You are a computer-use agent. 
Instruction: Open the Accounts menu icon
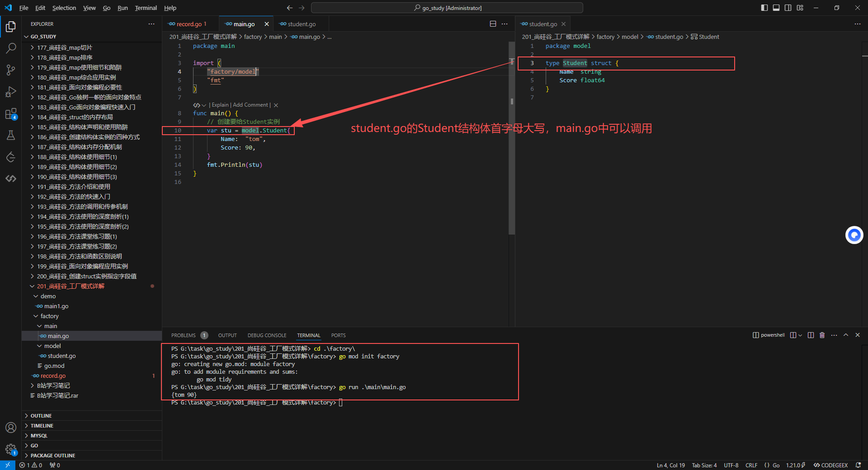point(11,428)
